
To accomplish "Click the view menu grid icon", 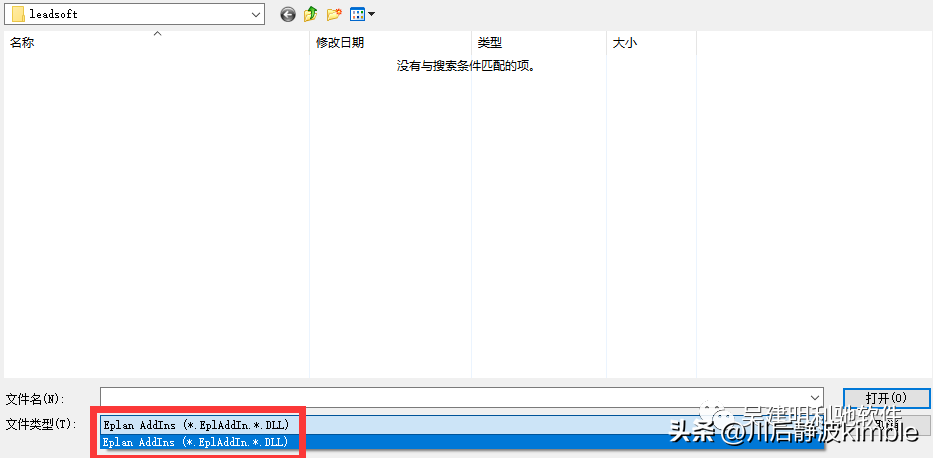I will click(357, 14).
